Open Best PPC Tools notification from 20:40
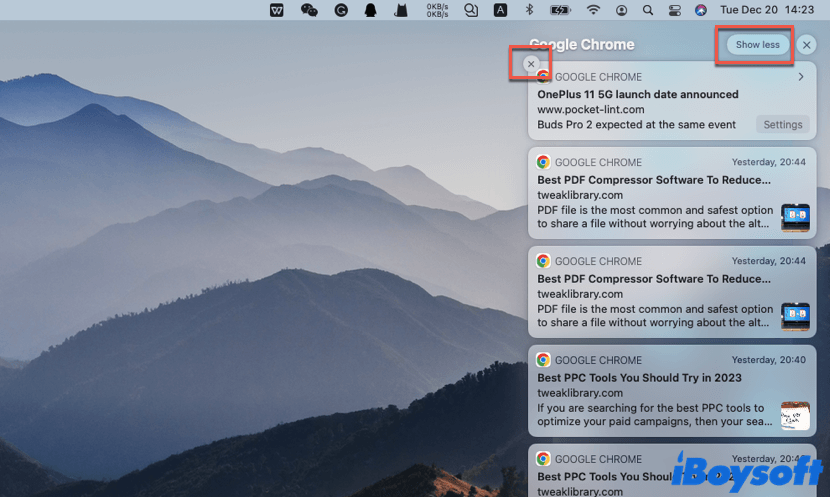Viewport: 830px width, 497px height. pyautogui.click(x=672, y=391)
